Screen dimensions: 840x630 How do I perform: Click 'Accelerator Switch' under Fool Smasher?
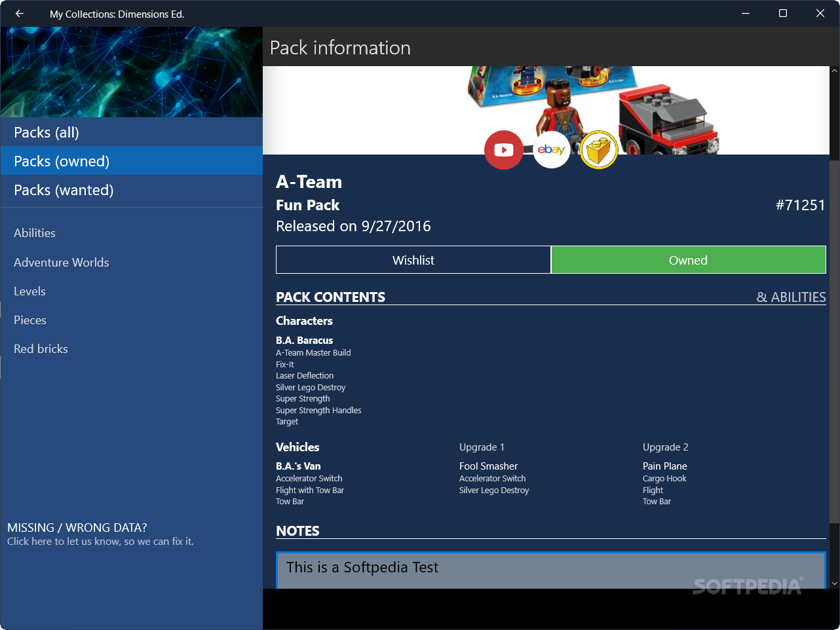(492, 479)
